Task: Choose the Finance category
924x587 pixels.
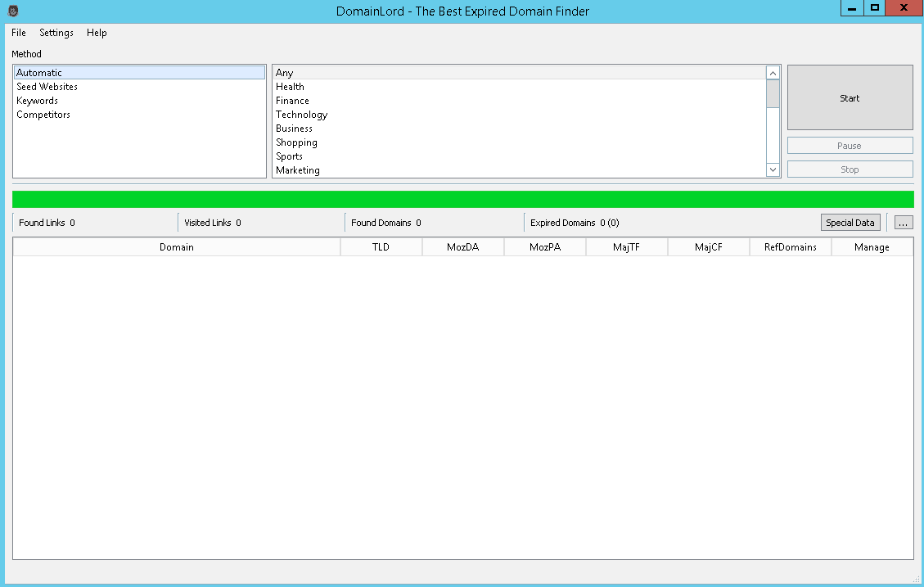Action: (519, 101)
